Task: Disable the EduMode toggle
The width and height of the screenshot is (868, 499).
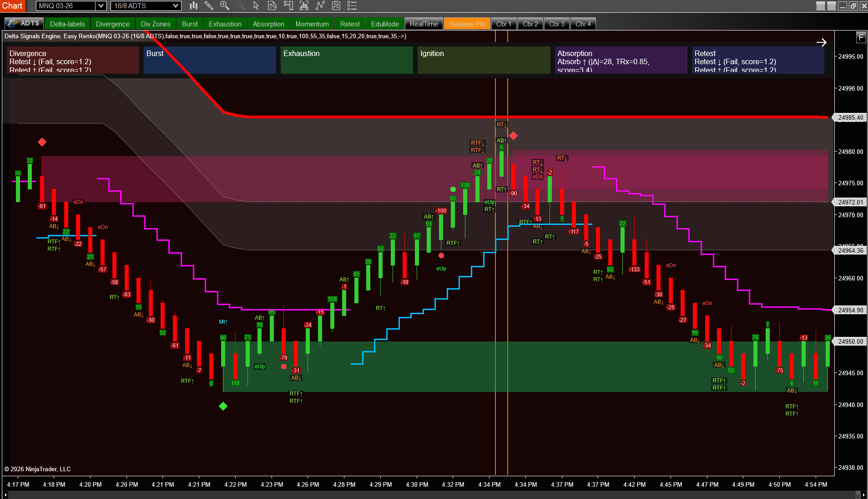Action: click(x=384, y=24)
